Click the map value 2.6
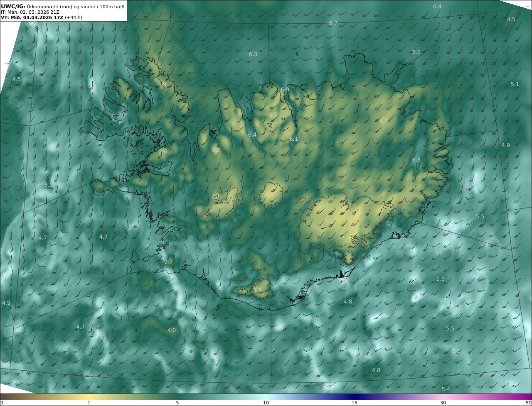The image size is (532, 406). (x=163, y=152)
